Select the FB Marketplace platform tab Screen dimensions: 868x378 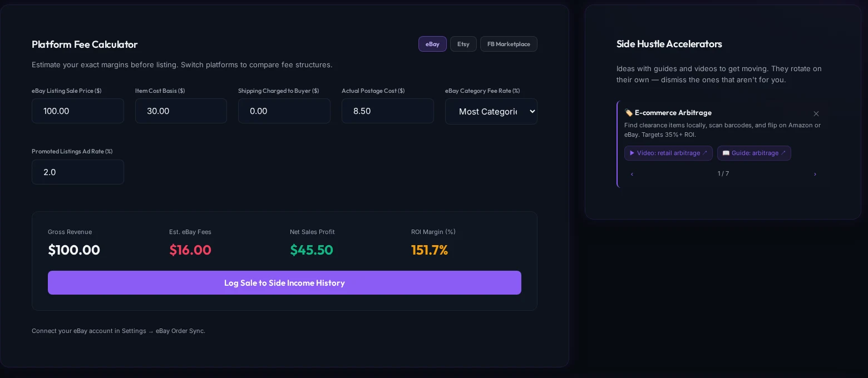509,44
